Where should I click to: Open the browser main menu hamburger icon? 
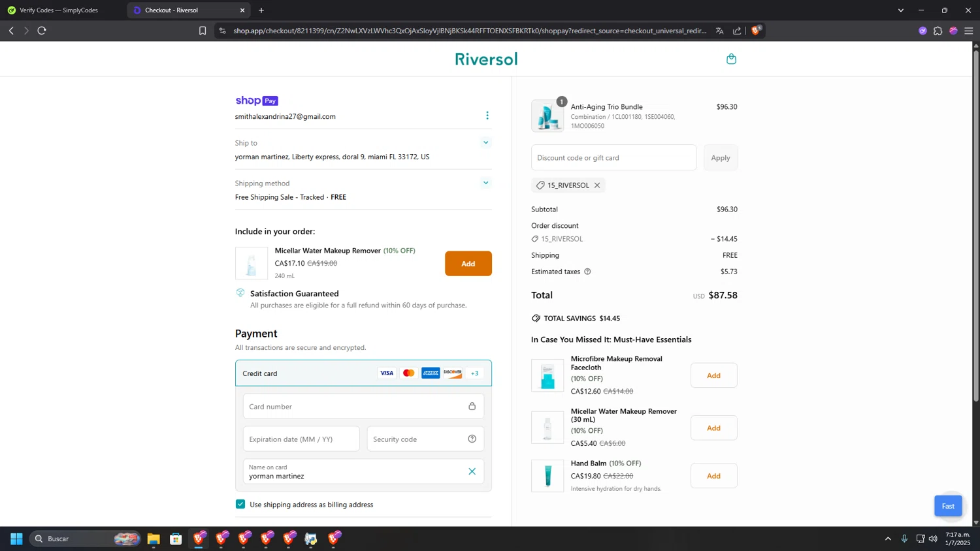968,31
